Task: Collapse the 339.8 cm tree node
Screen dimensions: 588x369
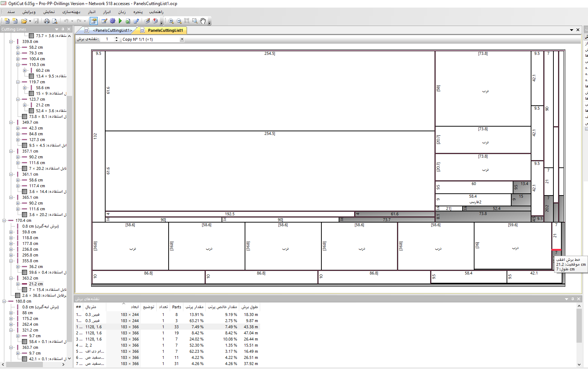Action: click(11, 41)
